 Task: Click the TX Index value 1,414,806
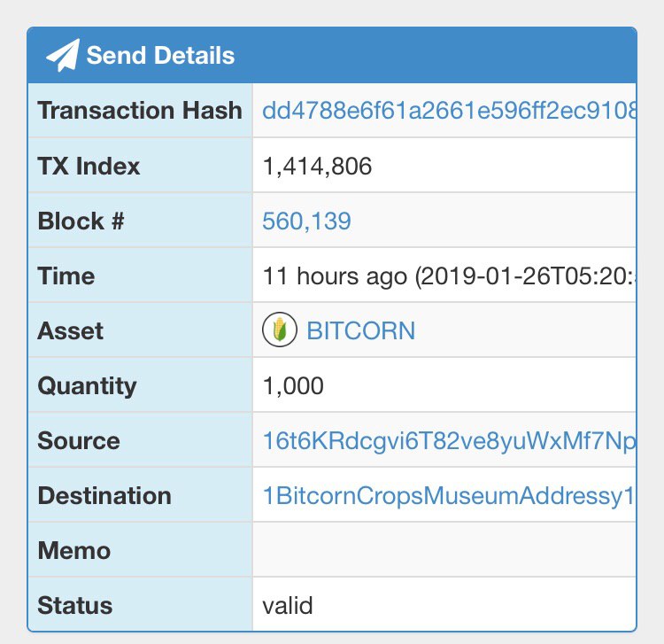[x=317, y=166]
